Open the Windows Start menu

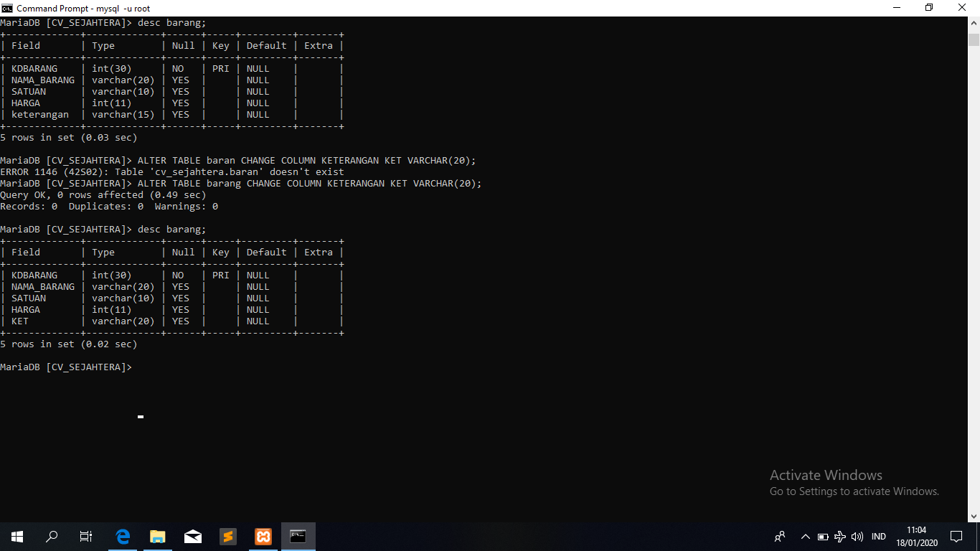click(x=17, y=536)
